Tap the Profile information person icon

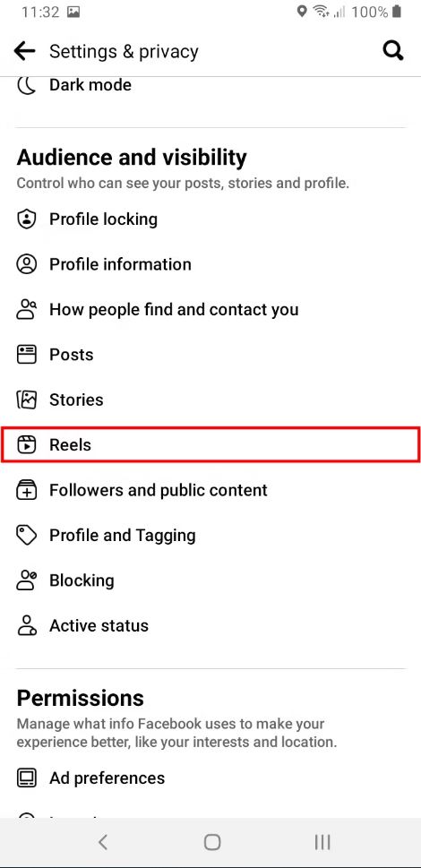[x=26, y=264]
